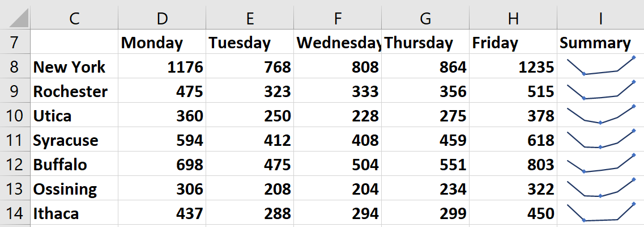The width and height of the screenshot is (644, 227).
Task: Select New York's Monday value 1176
Action: (x=162, y=67)
